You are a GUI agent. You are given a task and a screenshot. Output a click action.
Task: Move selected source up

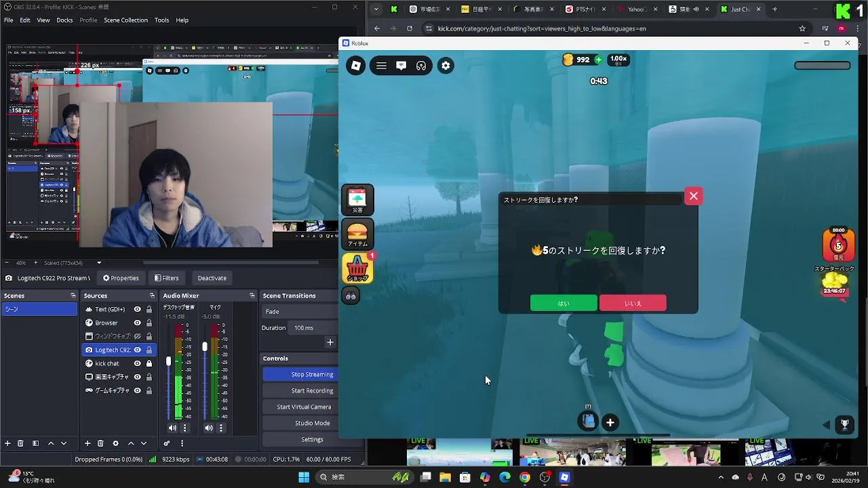[x=131, y=443]
